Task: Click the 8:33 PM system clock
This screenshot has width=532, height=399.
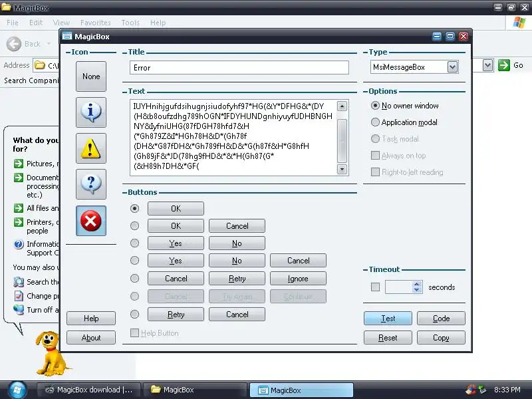Action: (507, 390)
